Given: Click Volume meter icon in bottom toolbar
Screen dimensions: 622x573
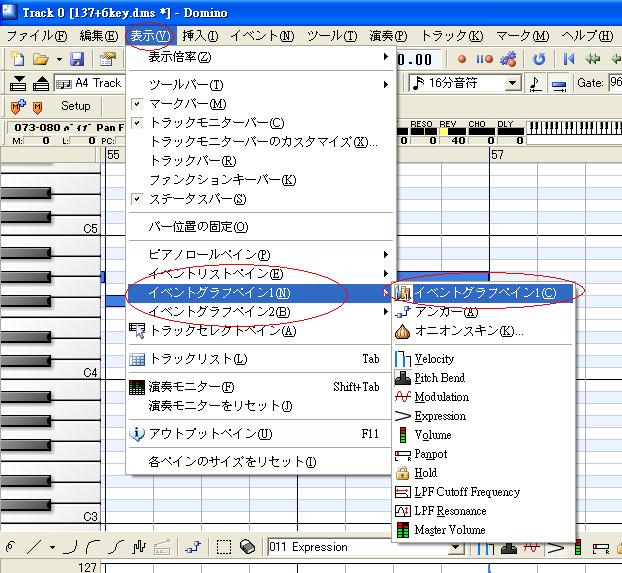Looking at the screenshot, I should point(578,548).
